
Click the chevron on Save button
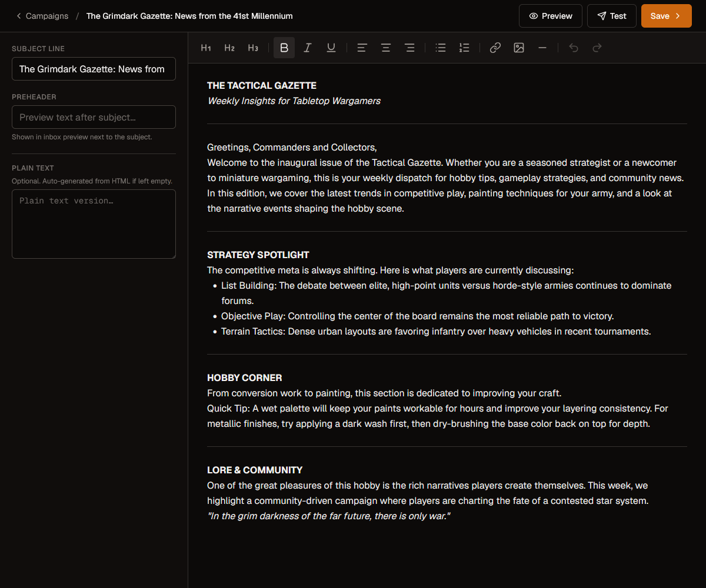(x=678, y=16)
